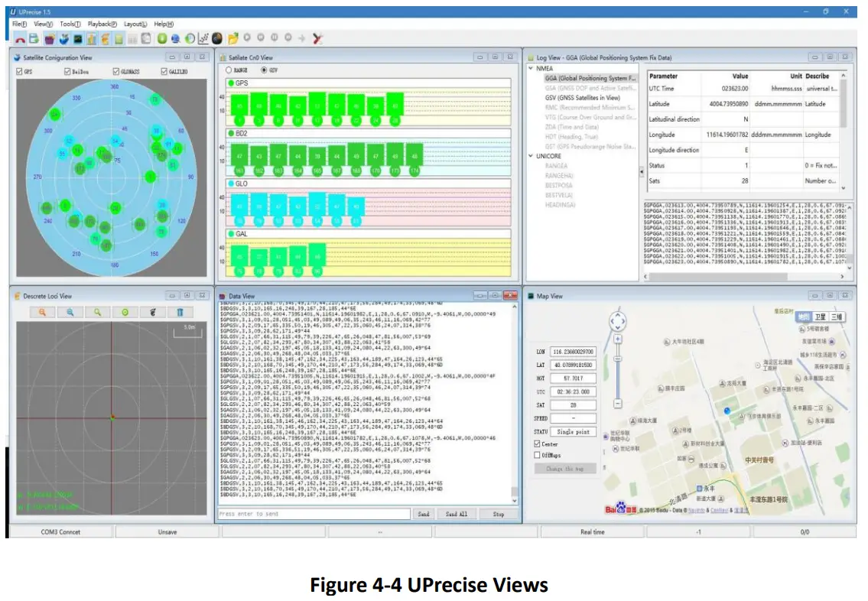This screenshot has width=868, height=601.
Task: Click the Unsave status bar entry
Action: click(x=167, y=532)
